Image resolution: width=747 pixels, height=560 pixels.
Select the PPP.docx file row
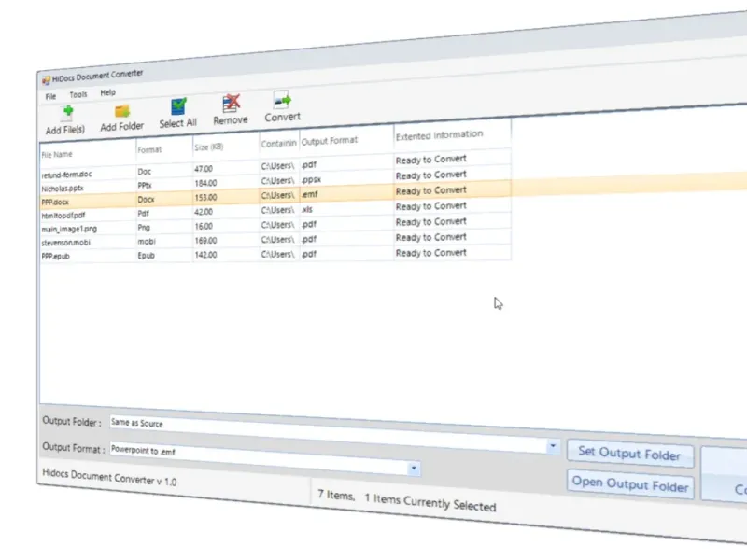[x=275, y=196]
